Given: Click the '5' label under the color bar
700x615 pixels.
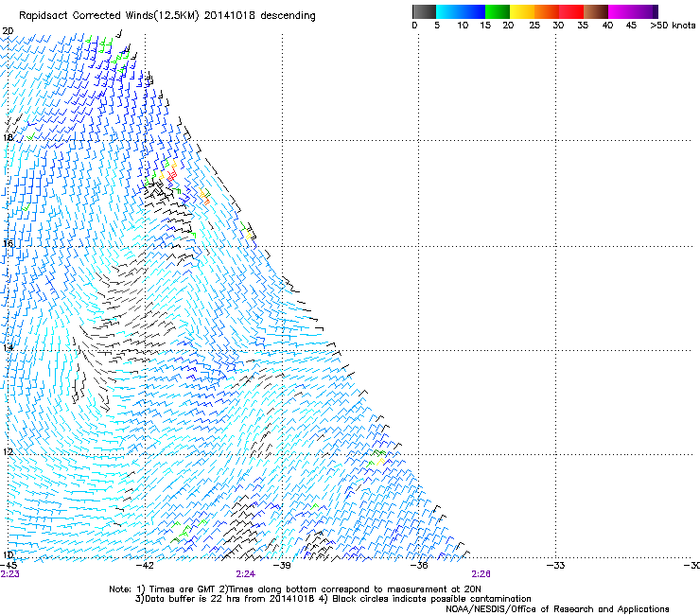Looking at the screenshot, I should click(437, 26).
